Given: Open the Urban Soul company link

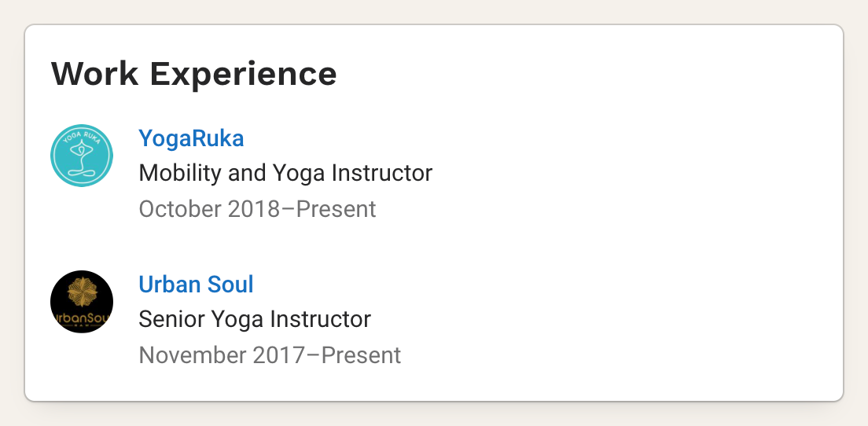Looking at the screenshot, I should pyautogui.click(x=196, y=284).
